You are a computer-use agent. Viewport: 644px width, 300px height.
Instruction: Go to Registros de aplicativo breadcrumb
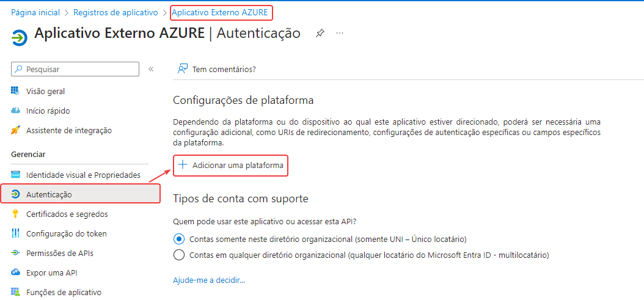pos(116,13)
